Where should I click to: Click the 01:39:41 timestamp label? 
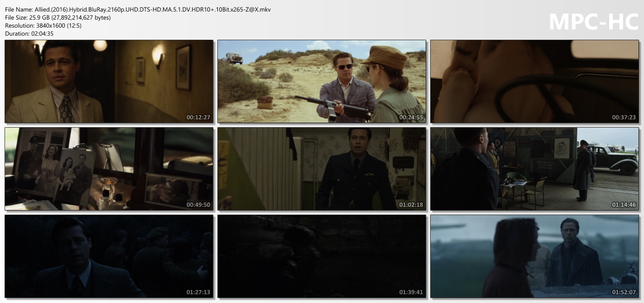[411, 292]
